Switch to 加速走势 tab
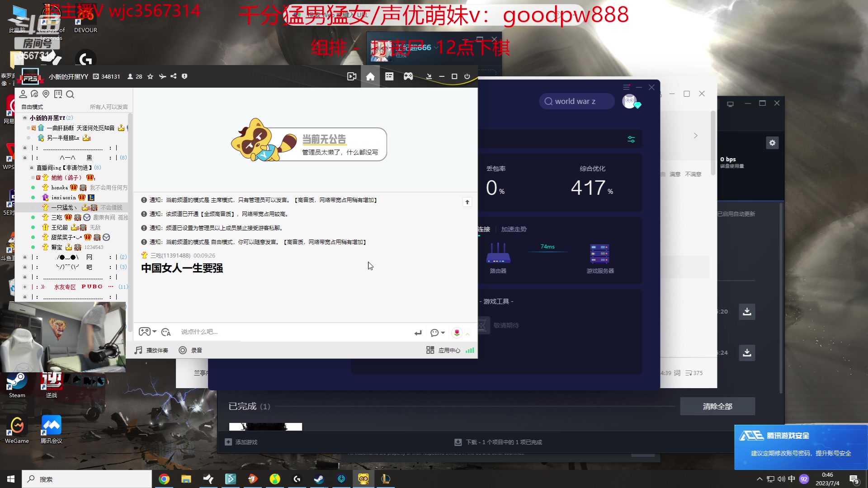Image resolution: width=868 pixels, height=488 pixels. (x=514, y=229)
